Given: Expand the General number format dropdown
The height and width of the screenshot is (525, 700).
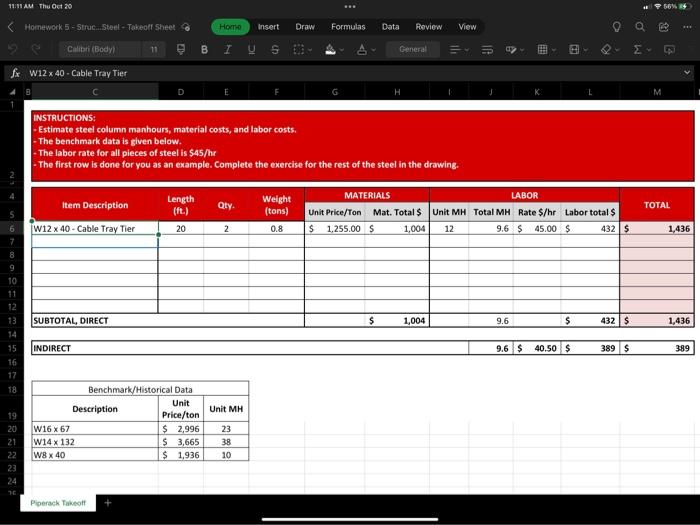Looking at the screenshot, I should (x=413, y=49).
